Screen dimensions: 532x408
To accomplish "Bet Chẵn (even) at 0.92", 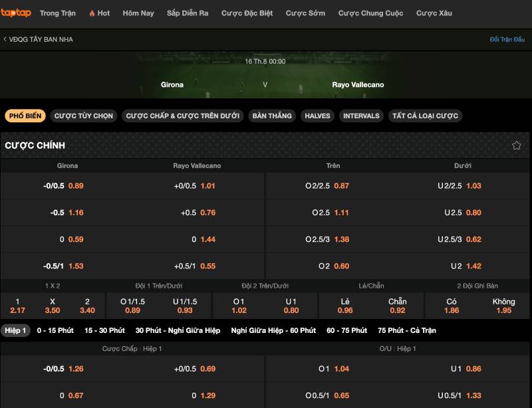I will point(397,306).
